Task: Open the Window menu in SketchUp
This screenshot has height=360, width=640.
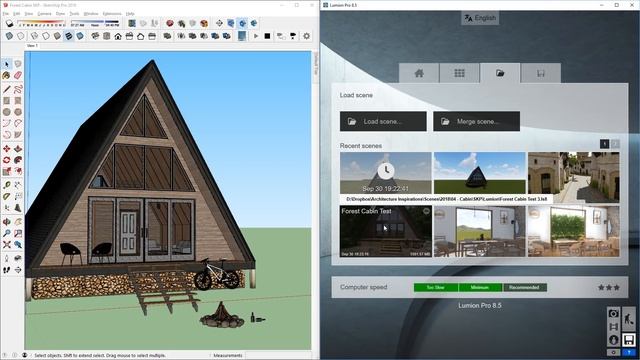Action: (x=91, y=14)
